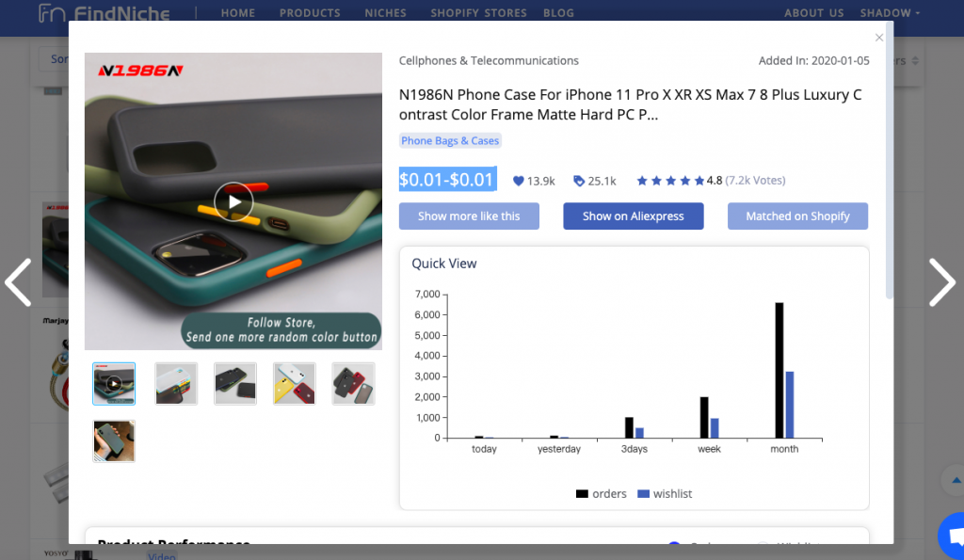Image resolution: width=964 pixels, height=560 pixels.
Task: Click the Added In: 2020-01-05 text
Action: click(814, 61)
